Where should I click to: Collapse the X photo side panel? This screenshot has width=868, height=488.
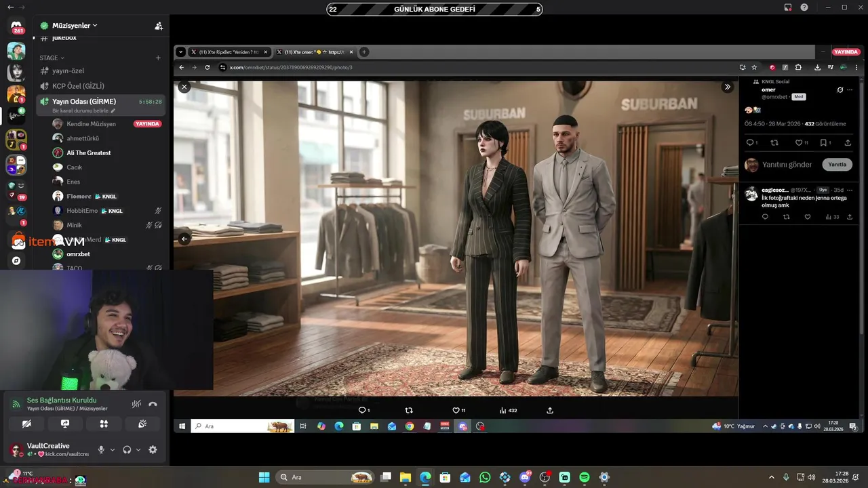[728, 87]
